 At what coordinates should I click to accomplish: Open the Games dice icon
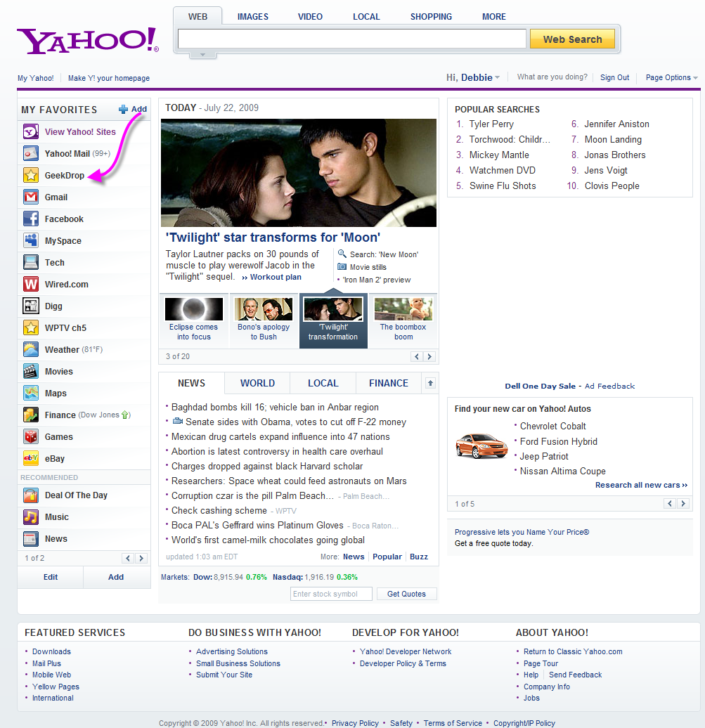pyautogui.click(x=31, y=437)
